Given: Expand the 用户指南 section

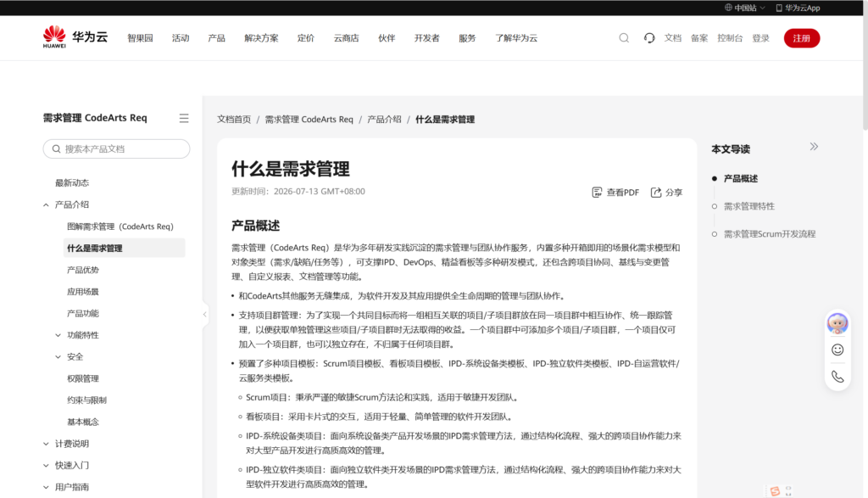Looking at the screenshot, I should [46, 487].
